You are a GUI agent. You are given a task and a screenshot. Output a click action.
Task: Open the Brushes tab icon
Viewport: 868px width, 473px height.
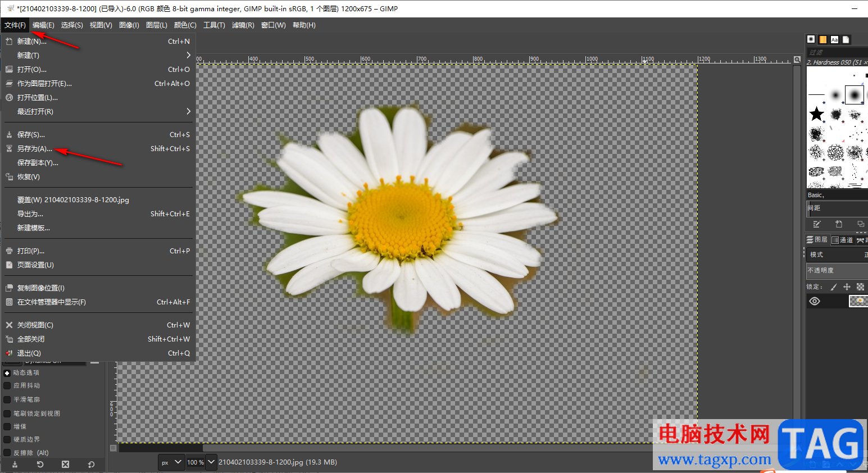click(811, 39)
